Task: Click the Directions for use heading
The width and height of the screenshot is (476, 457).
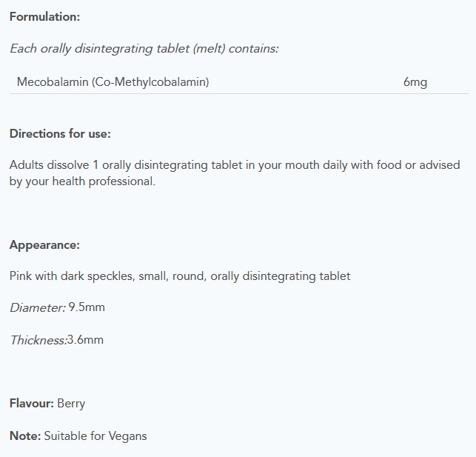Action: 60,133
